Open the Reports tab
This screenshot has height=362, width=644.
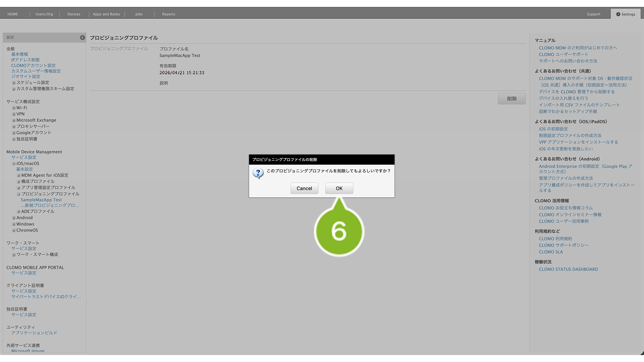[168, 14]
